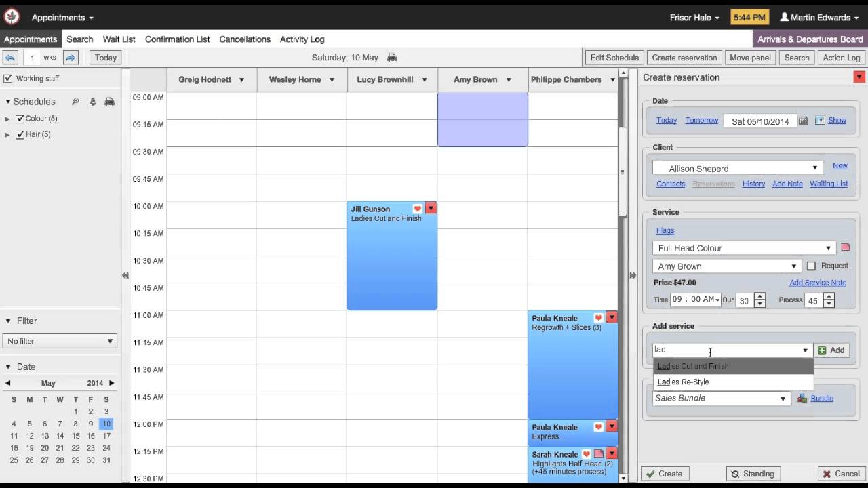868x488 pixels.
Task: Click the Create button at the bottom
Action: 665,474
